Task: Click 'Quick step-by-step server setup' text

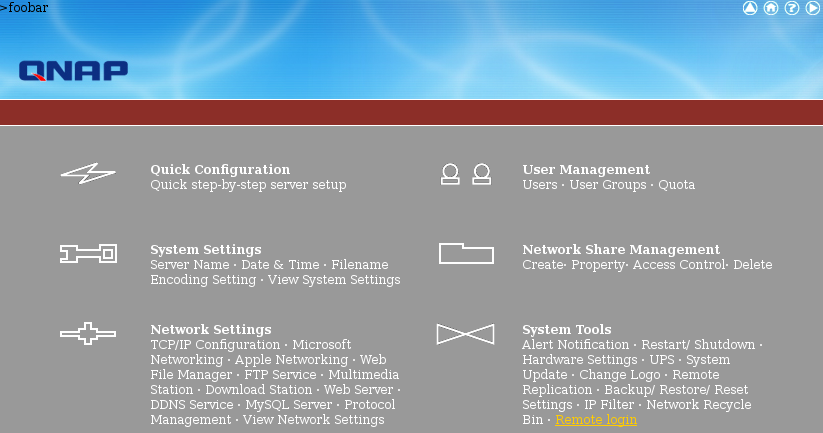Action: pyautogui.click(x=248, y=185)
